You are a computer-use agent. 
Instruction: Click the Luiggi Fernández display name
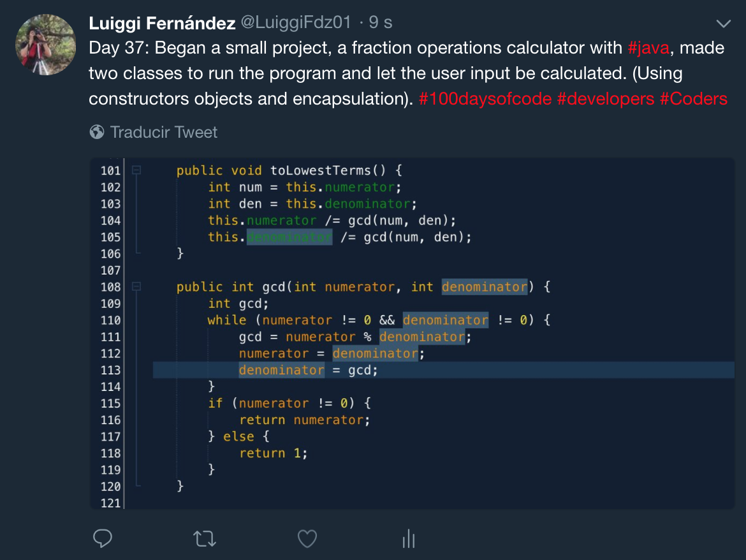click(x=162, y=22)
